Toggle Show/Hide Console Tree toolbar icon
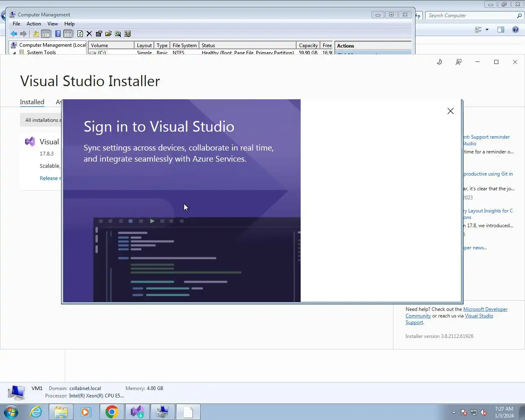 46,34
